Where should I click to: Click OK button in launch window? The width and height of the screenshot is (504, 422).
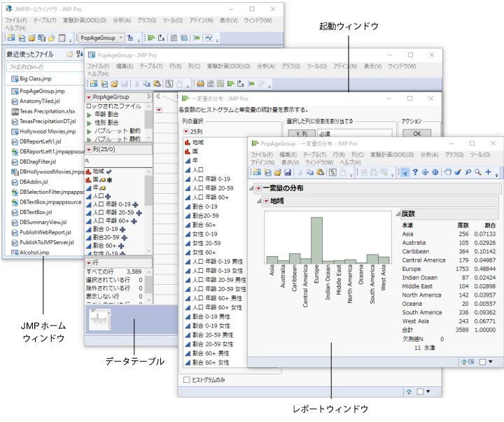coord(417,134)
